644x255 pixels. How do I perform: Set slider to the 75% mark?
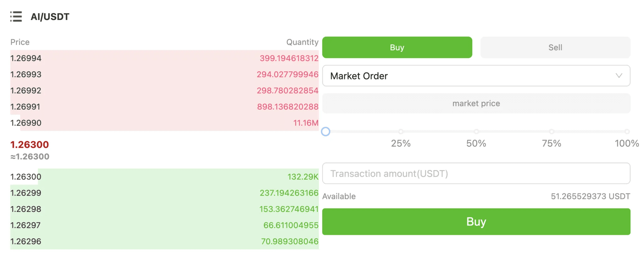click(551, 132)
